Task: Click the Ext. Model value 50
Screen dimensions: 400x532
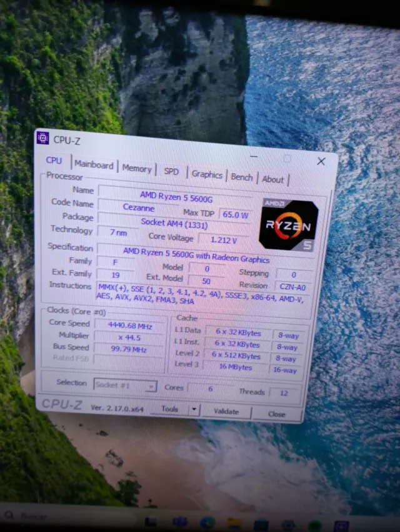Action: (x=206, y=281)
